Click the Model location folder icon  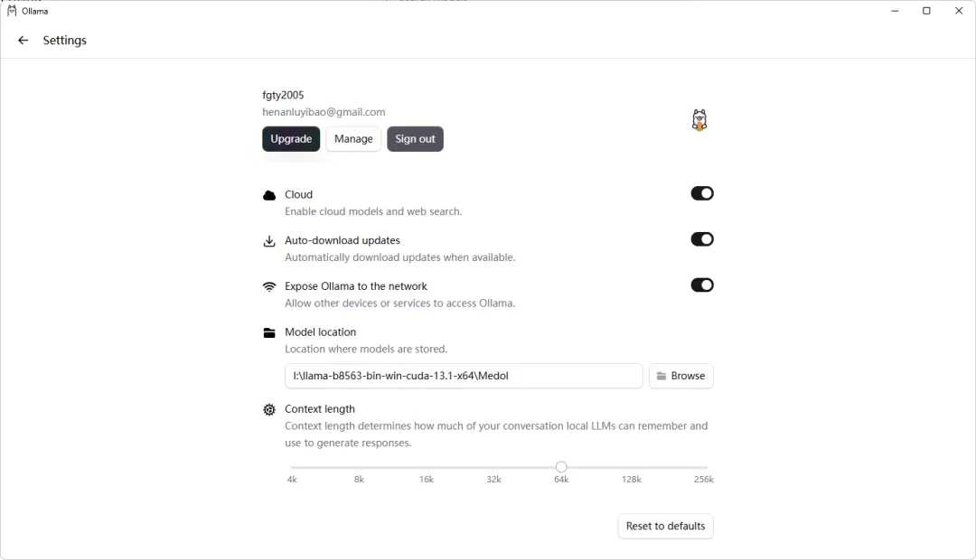tap(269, 333)
